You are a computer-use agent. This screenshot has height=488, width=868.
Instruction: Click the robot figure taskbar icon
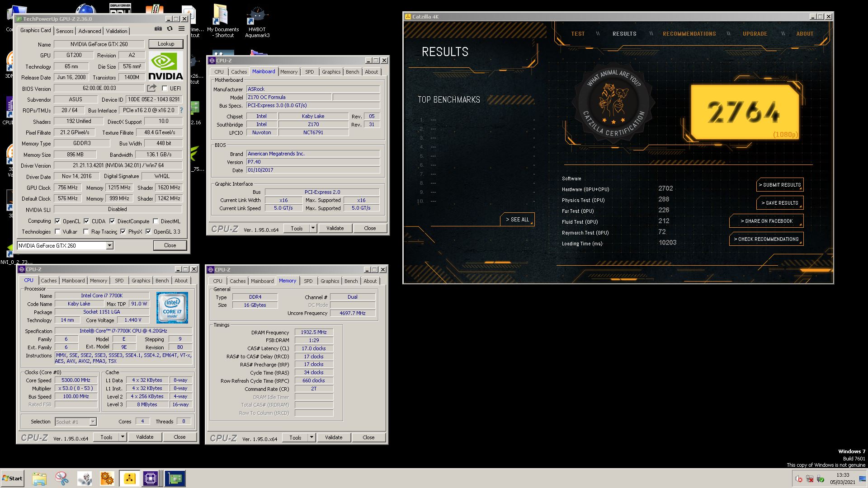(85, 479)
